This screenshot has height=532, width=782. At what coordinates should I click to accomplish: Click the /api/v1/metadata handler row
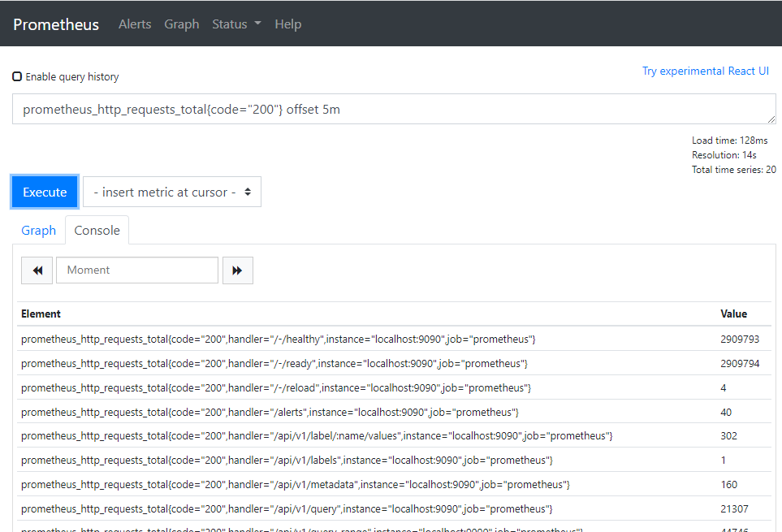pos(295,485)
